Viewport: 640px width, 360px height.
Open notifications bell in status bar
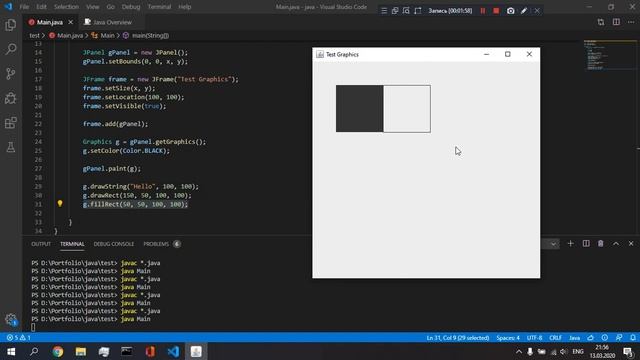coord(633,338)
